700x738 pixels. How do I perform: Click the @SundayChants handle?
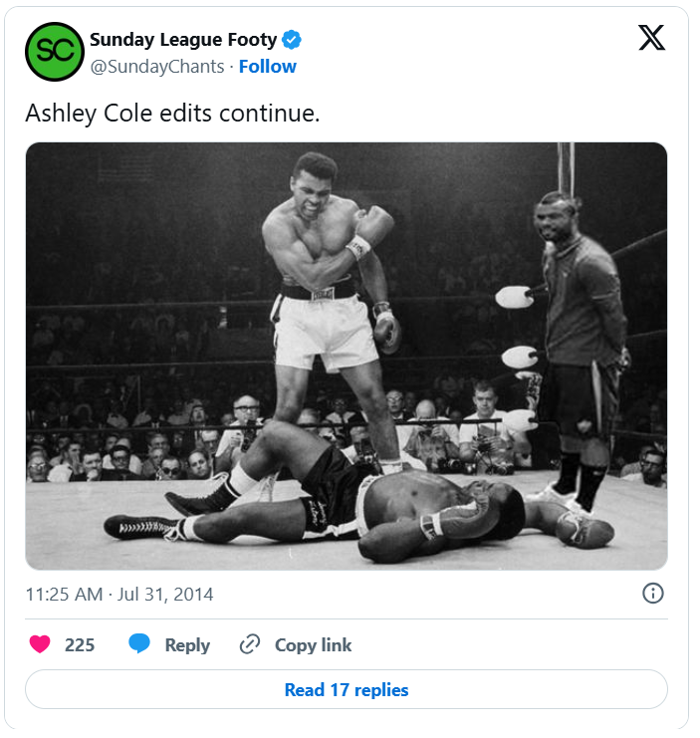(156, 67)
